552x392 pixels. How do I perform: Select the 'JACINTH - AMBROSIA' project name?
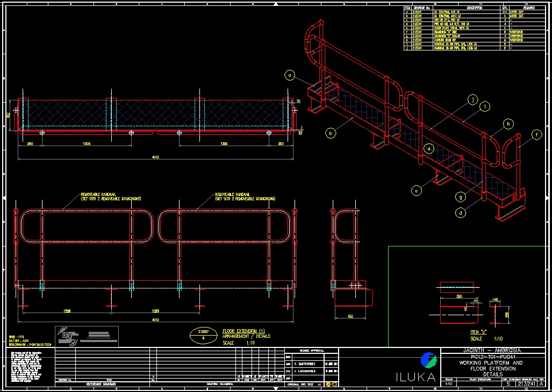pos(494,351)
